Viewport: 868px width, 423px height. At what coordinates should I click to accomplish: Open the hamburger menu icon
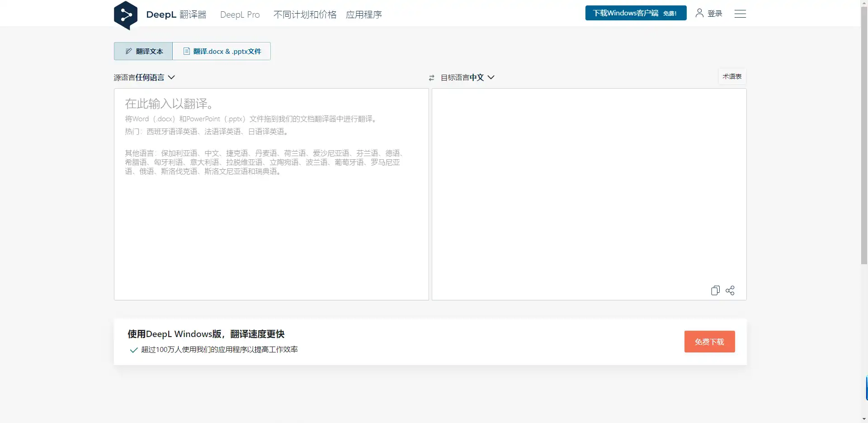[740, 14]
